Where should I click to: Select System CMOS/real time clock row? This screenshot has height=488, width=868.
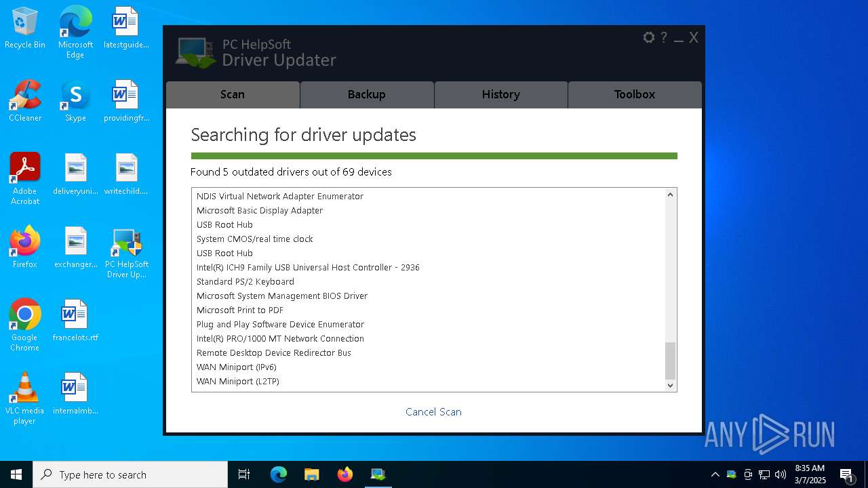click(x=428, y=239)
